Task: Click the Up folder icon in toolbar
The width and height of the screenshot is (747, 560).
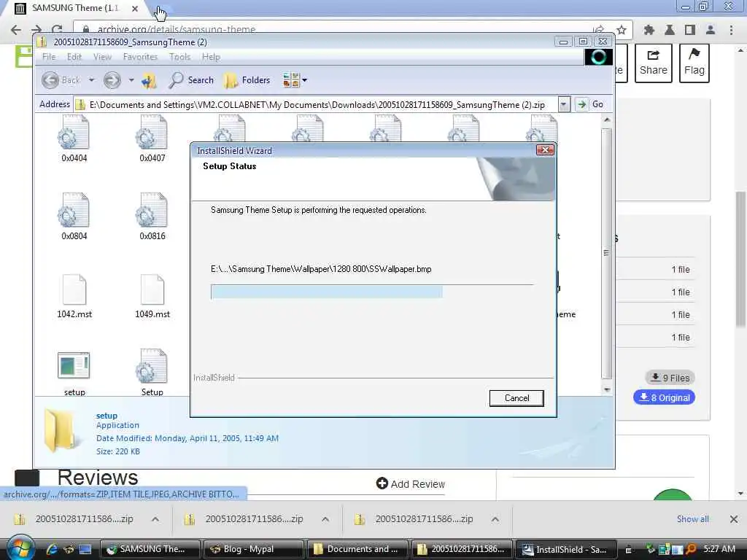Action: click(x=149, y=80)
